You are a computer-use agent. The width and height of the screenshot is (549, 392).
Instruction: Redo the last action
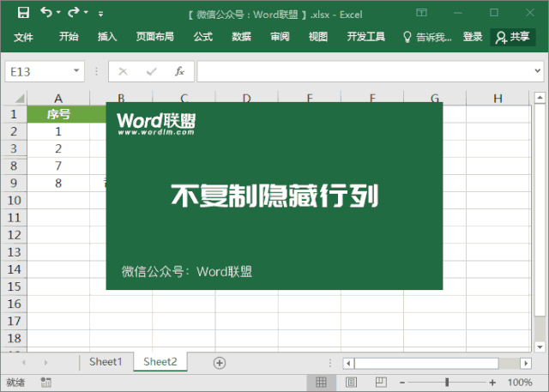[x=73, y=13]
